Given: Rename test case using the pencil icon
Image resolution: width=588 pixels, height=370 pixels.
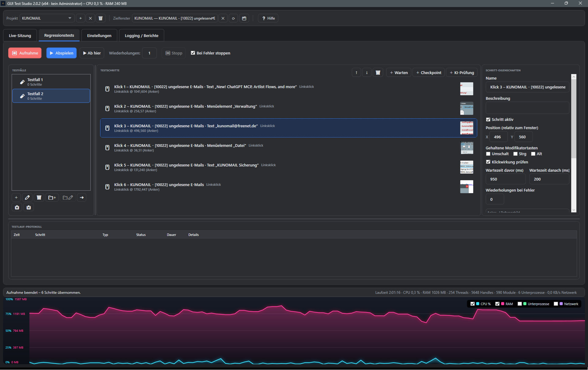Looking at the screenshot, I should click(x=27, y=198).
